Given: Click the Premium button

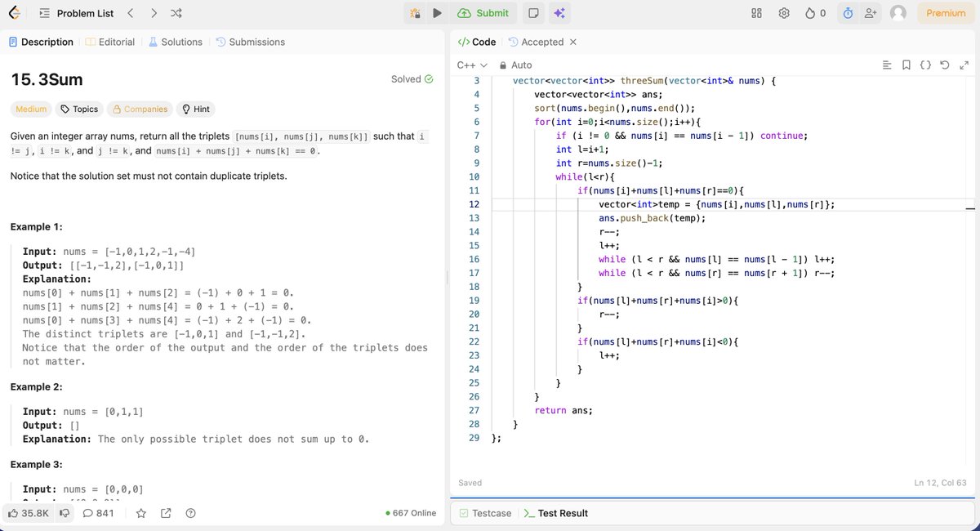Looking at the screenshot, I should (x=946, y=13).
